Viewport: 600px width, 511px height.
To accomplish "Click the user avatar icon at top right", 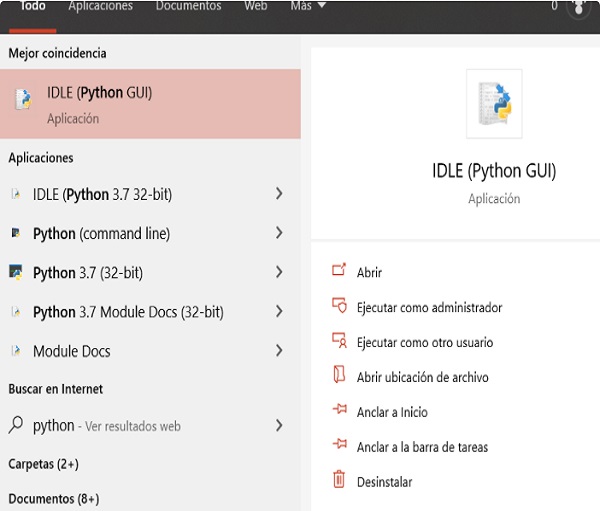I will click(x=579, y=7).
